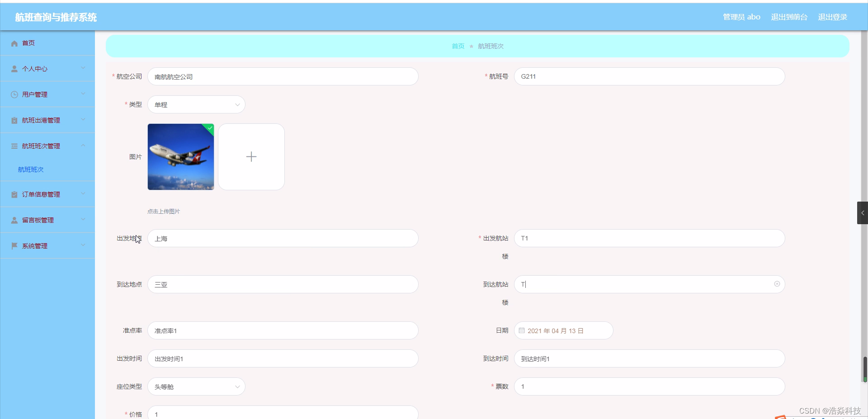Open the 座位类型 dropdown showing 头等舱
Image resolution: width=868 pixels, height=419 pixels.
pyautogui.click(x=196, y=386)
